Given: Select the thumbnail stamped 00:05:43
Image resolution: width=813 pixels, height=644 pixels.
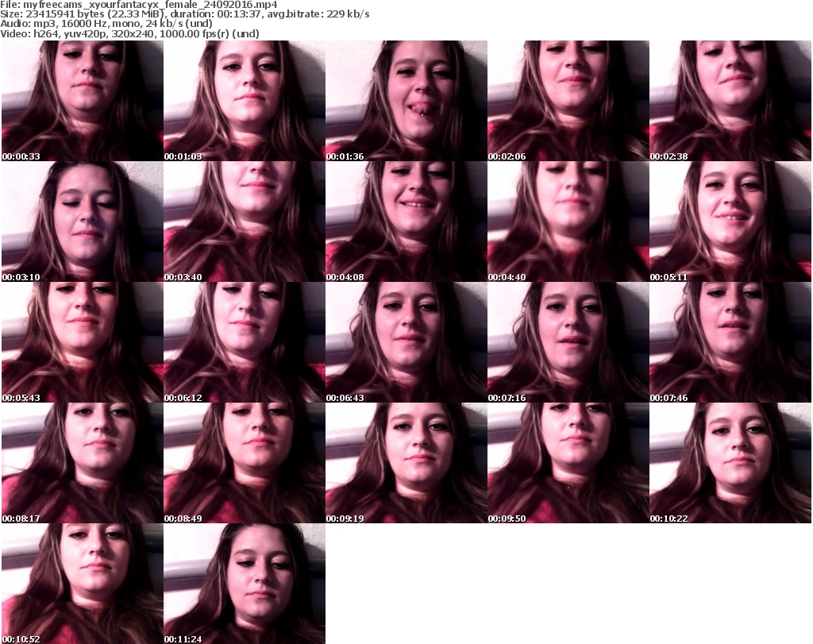Looking at the screenshot, I should 83,342.
